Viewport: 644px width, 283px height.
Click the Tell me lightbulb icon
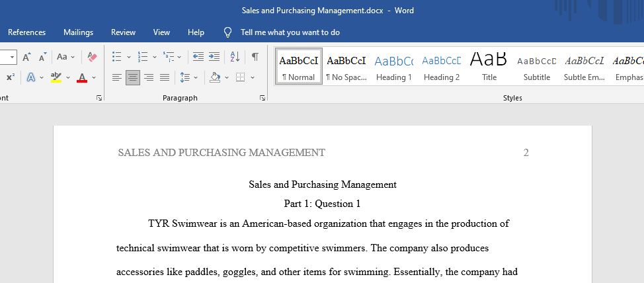(227, 32)
